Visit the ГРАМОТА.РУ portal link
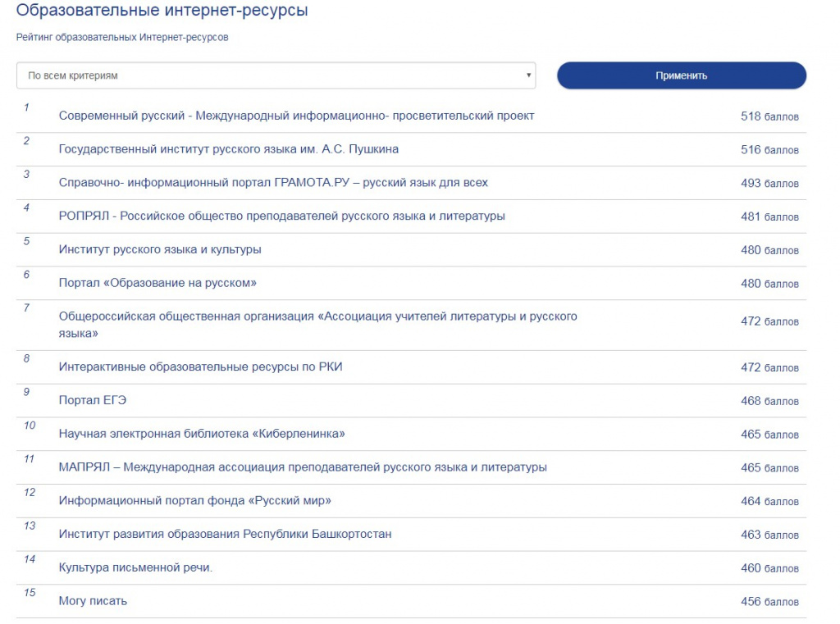840x624 pixels. pos(273,183)
